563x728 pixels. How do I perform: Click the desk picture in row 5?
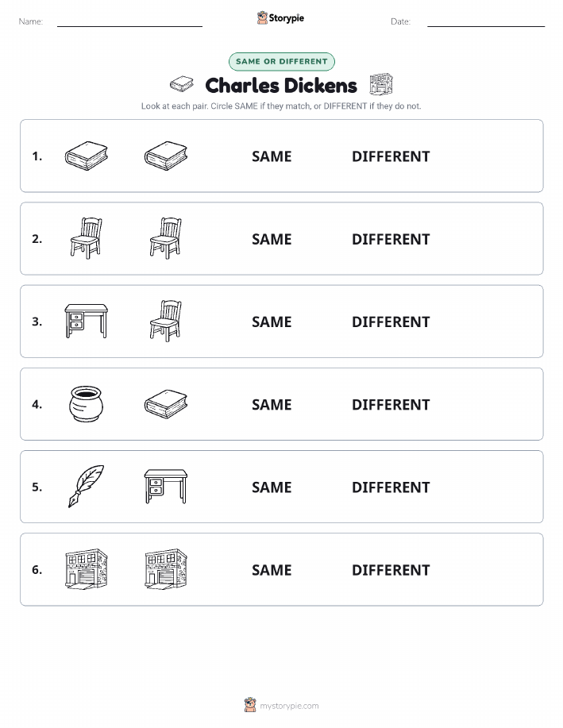pos(166,486)
